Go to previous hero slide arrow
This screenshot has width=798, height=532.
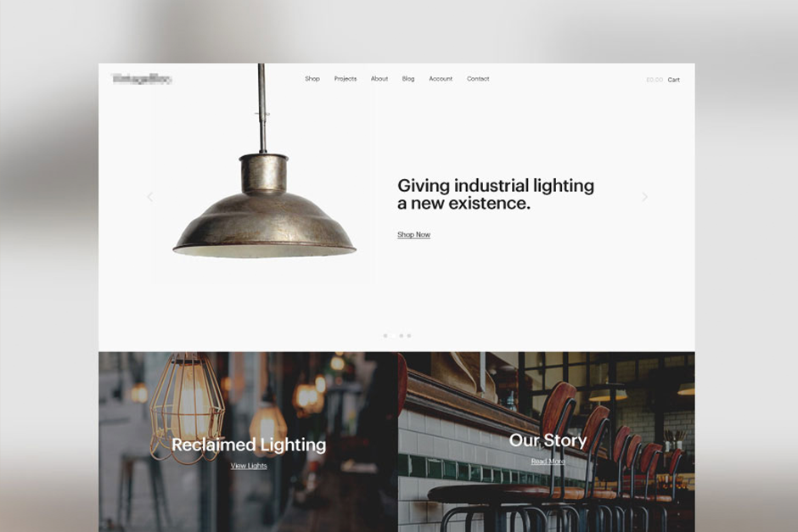click(x=149, y=197)
